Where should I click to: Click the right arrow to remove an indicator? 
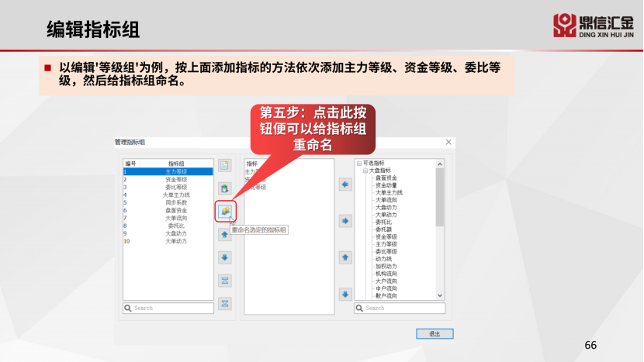pyautogui.click(x=345, y=221)
